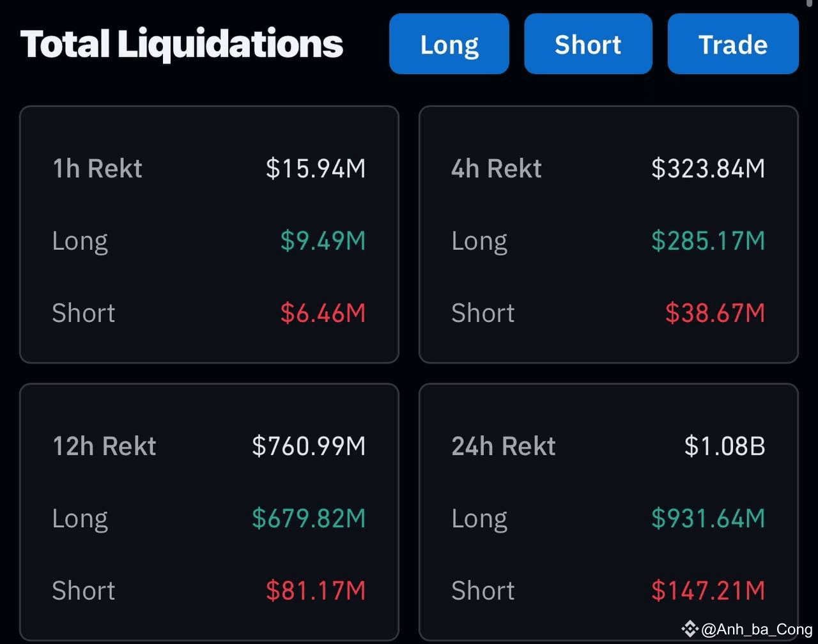Click the $323.84M 4h Rekt value
This screenshot has height=644, width=818.
tap(709, 168)
